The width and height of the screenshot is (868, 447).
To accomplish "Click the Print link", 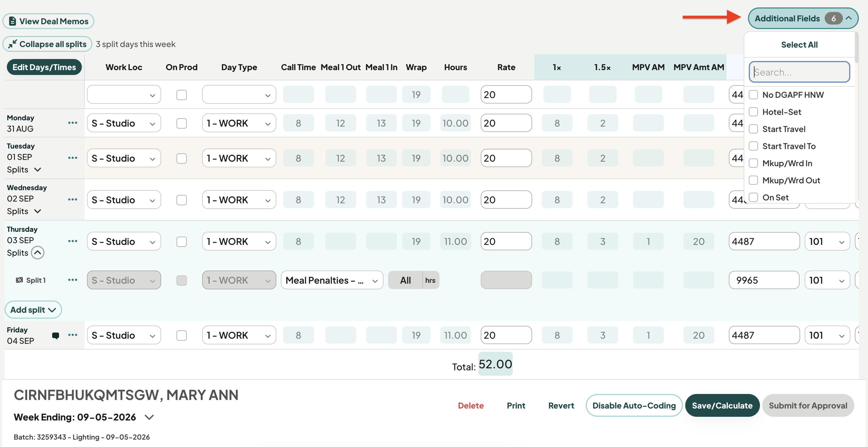I will pyautogui.click(x=516, y=406).
